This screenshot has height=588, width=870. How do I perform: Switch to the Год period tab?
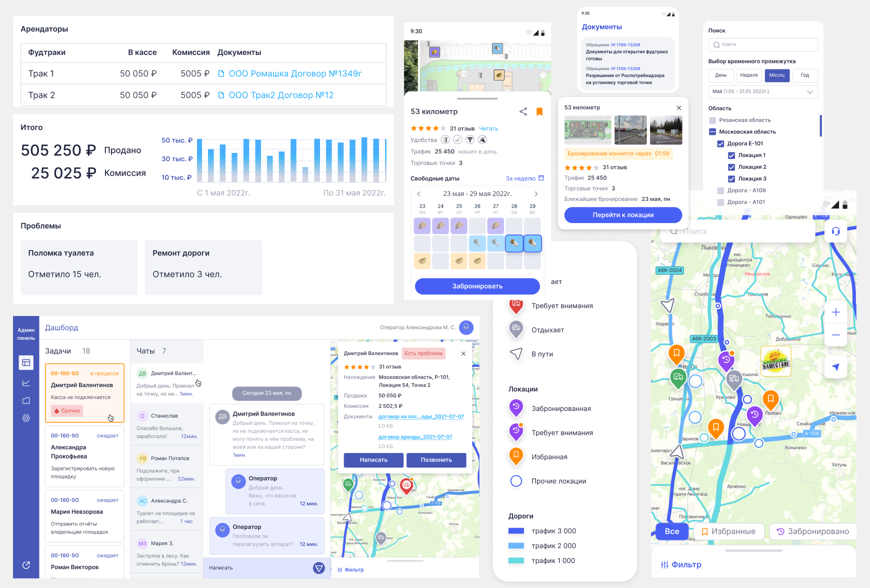click(x=805, y=75)
